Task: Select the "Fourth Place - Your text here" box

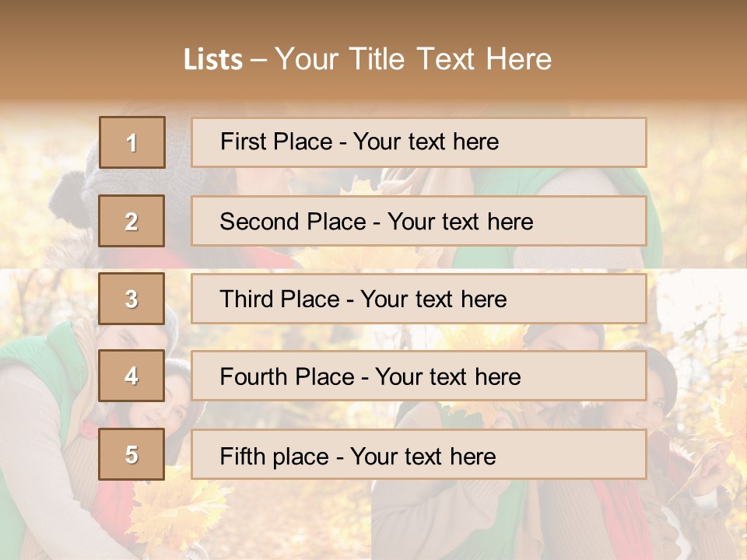Action: pos(370,376)
